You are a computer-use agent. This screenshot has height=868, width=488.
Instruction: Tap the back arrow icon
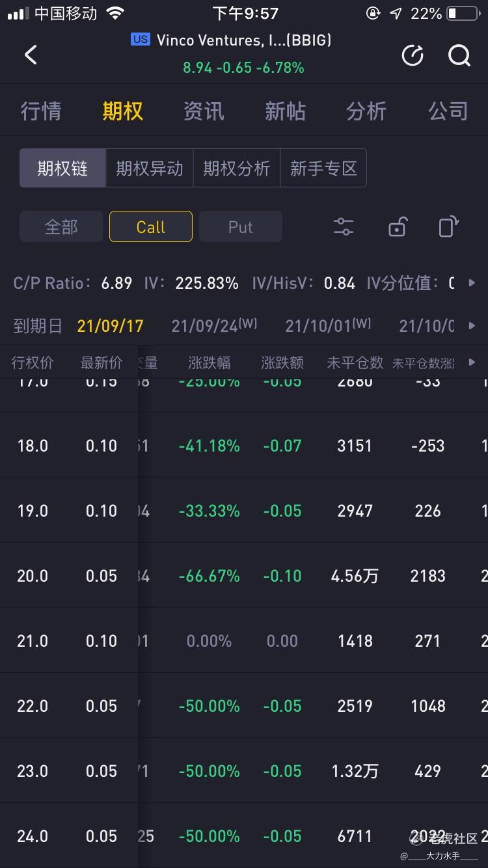pyautogui.click(x=31, y=55)
